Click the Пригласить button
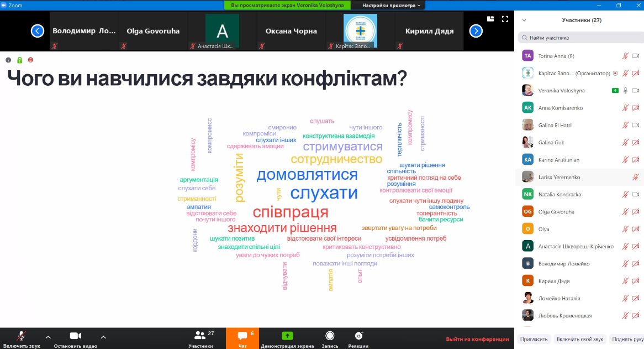The height and width of the screenshot is (349, 644). (x=534, y=339)
